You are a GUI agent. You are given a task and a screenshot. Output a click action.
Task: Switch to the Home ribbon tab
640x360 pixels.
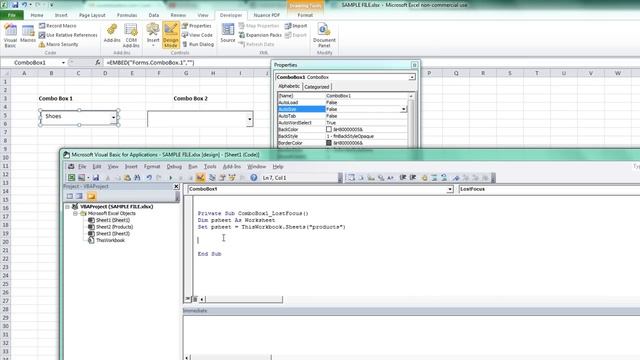tap(37, 15)
